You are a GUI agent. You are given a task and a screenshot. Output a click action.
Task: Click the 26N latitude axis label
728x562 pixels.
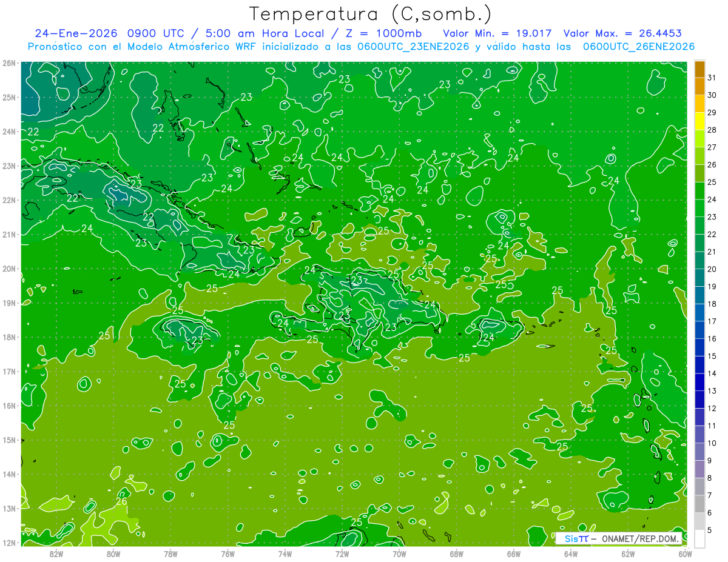click(x=8, y=63)
